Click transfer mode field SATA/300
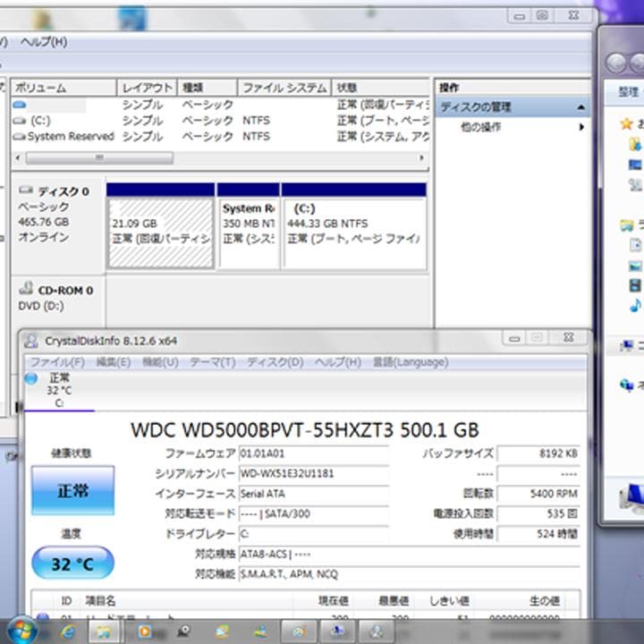 pos(314,513)
